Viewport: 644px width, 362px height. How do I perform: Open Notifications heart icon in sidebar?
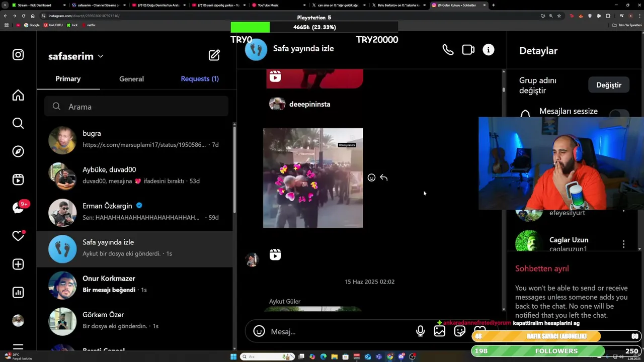coord(18,236)
